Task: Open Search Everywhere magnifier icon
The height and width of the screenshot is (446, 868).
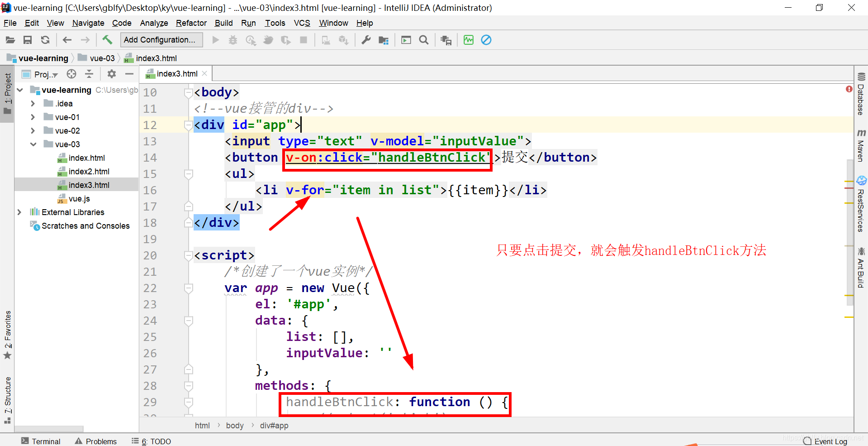Action: click(x=424, y=40)
